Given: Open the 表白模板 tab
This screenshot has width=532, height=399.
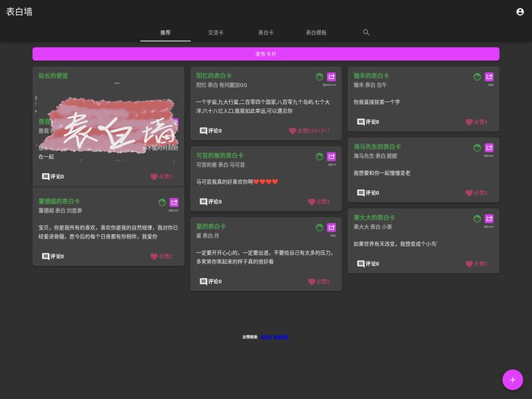Looking at the screenshot, I should pyautogui.click(x=316, y=33).
